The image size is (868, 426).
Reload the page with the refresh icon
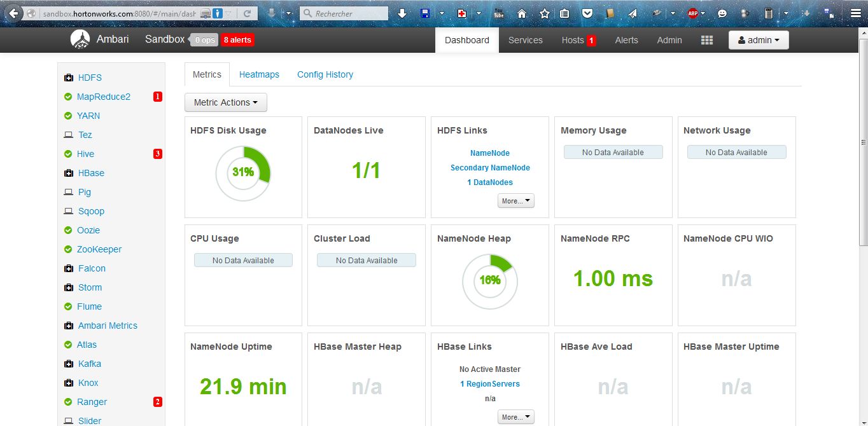[248, 11]
